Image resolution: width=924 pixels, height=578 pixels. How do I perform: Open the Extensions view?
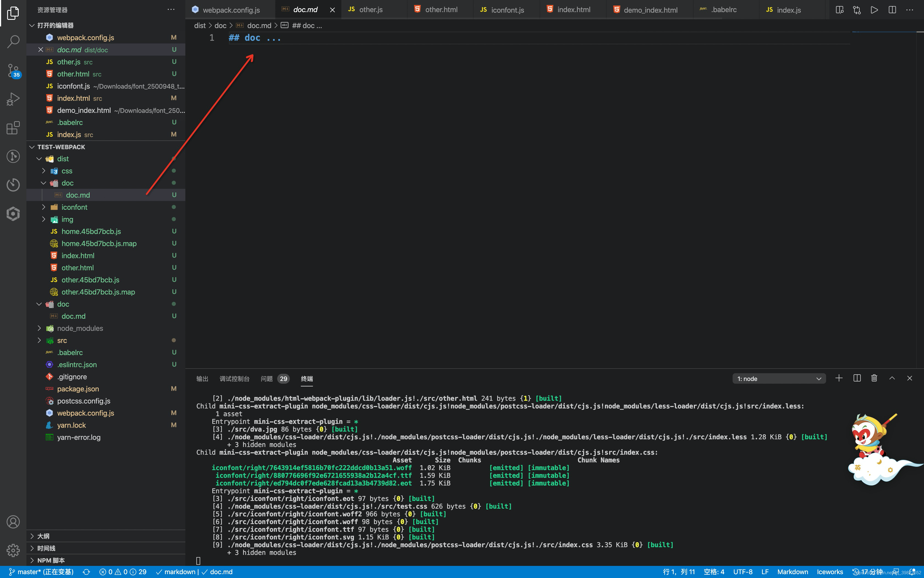[x=13, y=128]
